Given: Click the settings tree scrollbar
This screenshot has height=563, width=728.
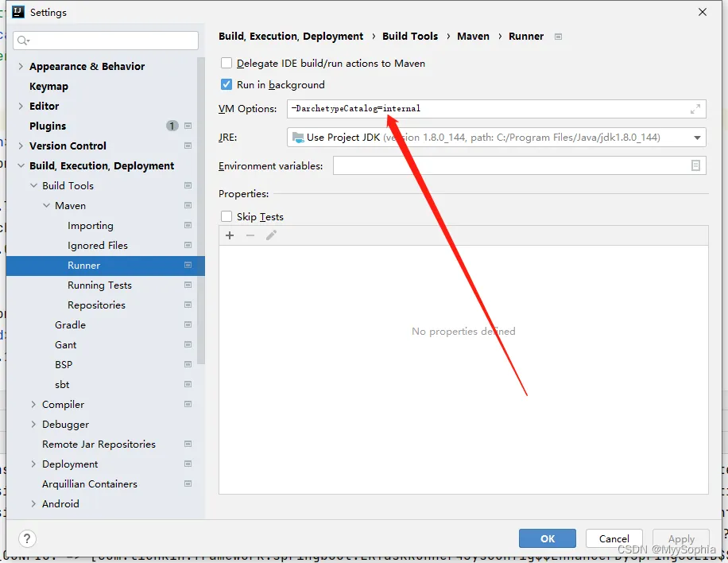Looking at the screenshot, I should pyautogui.click(x=201, y=211).
